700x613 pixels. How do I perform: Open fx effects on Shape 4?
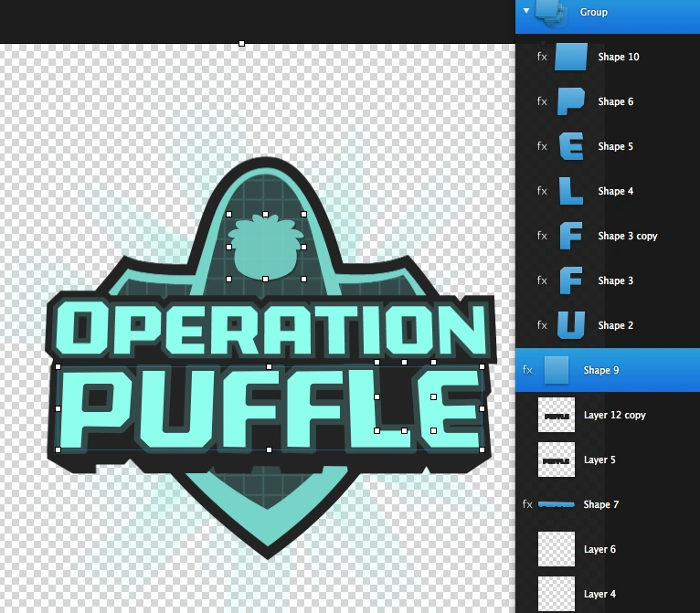point(542,191)
